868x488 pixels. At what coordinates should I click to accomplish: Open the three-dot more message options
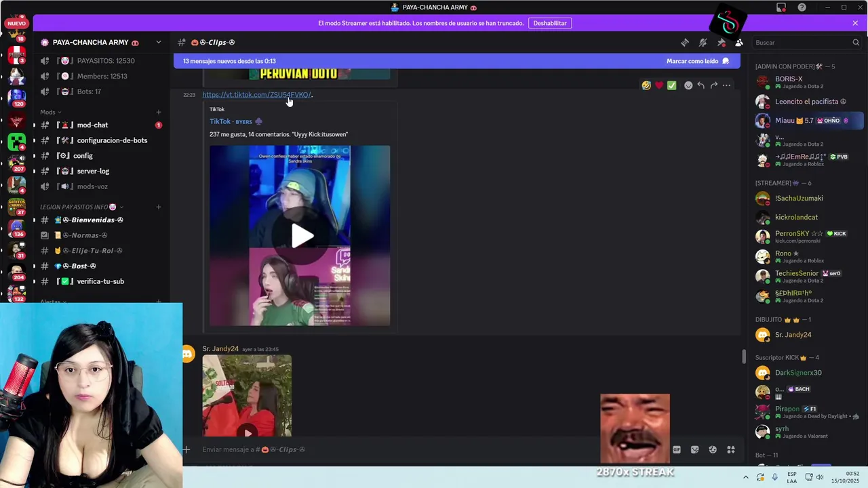click(726, 85)
